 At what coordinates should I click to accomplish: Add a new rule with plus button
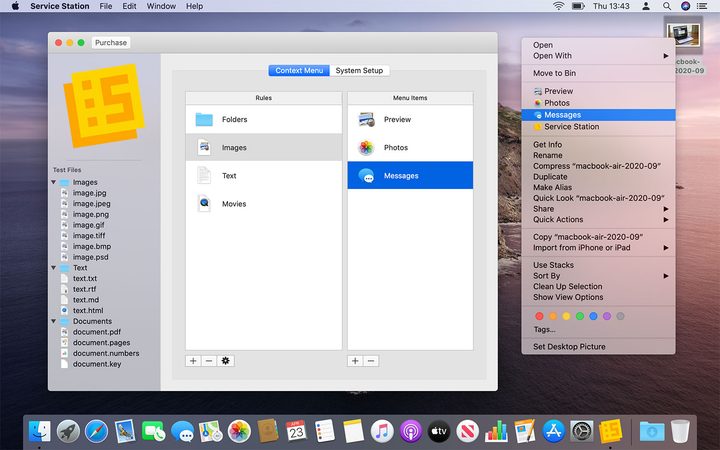(193, 361)
